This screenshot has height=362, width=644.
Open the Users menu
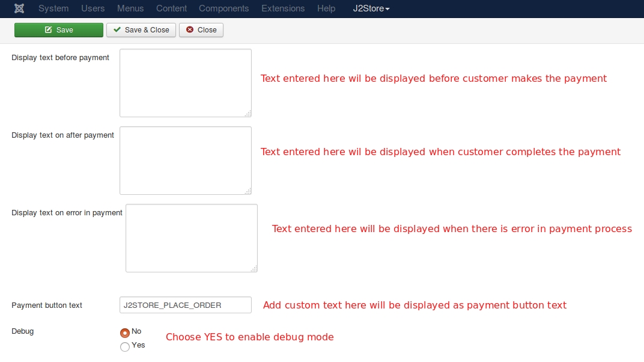coord(93,8)
